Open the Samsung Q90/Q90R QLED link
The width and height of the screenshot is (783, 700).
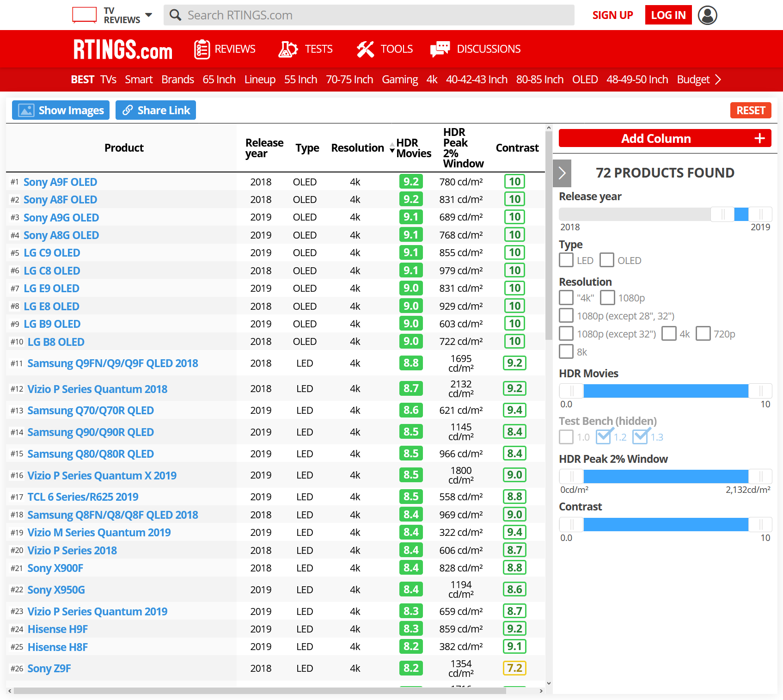(90, 432)
